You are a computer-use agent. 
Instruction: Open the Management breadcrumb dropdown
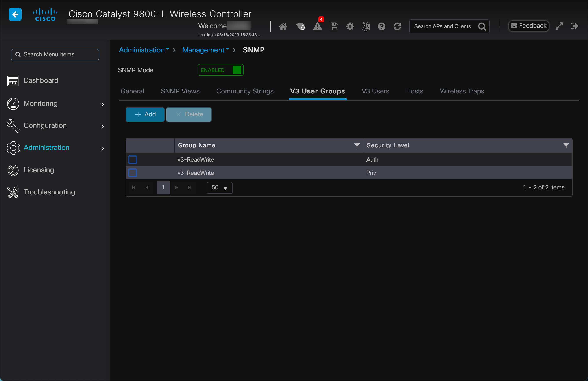(205, 50)
